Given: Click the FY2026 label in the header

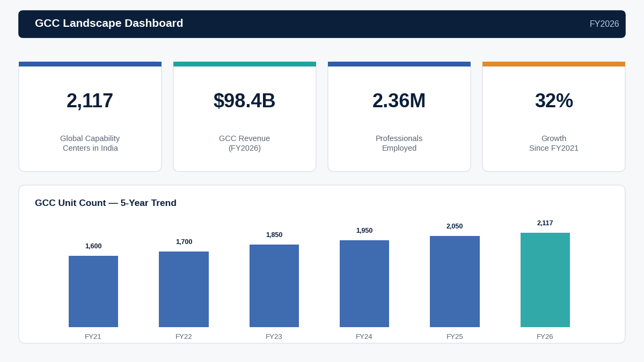Looking at the screenshot, I should click(x=604, y=24).
